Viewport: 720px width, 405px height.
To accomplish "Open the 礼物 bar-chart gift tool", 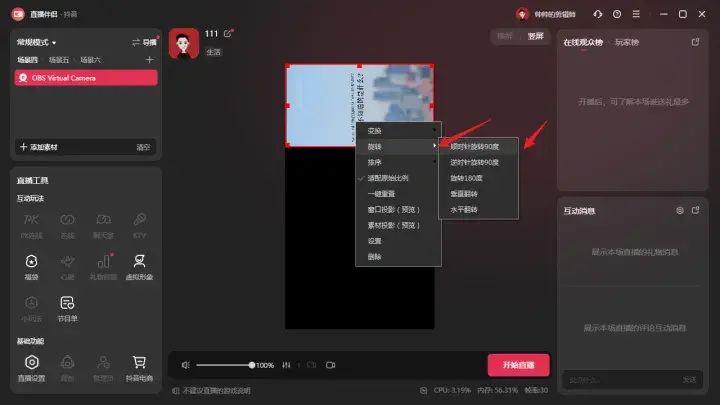I will 103,267.
